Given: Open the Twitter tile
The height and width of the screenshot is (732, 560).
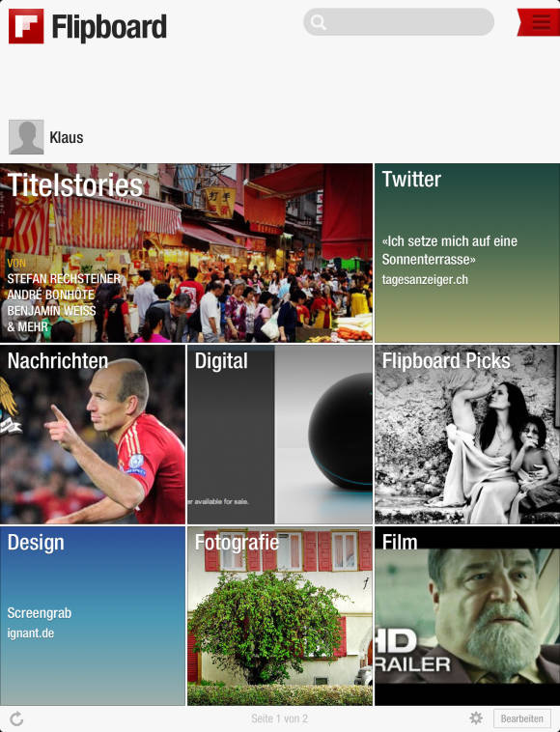Looking at the screenshot, I should tap(467, 253).
